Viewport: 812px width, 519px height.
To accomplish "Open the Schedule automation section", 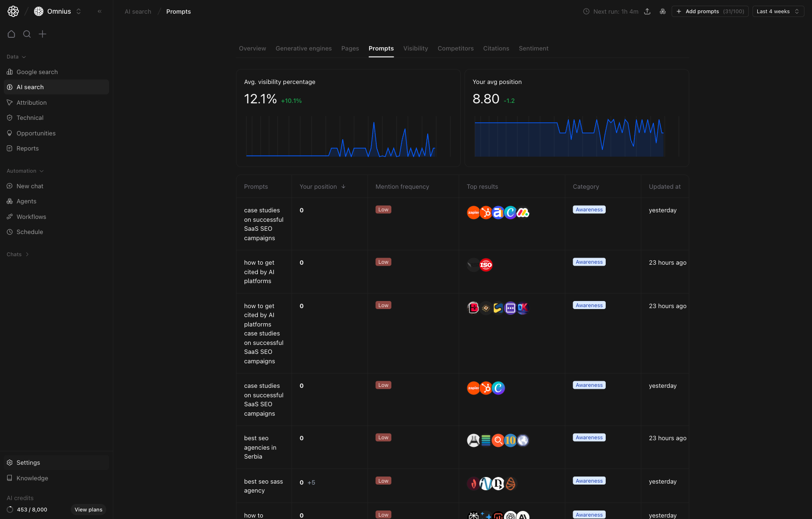I will click(x=30, y=232).
